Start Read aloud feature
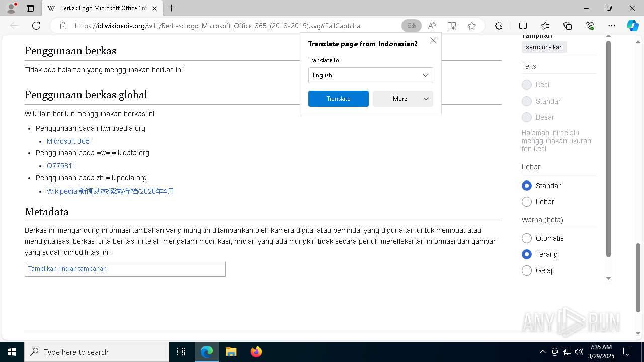 [432, 26]
